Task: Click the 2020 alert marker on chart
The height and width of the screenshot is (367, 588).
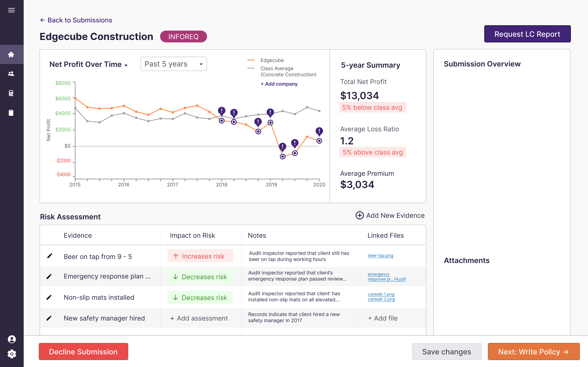Action: pos(319,131)
